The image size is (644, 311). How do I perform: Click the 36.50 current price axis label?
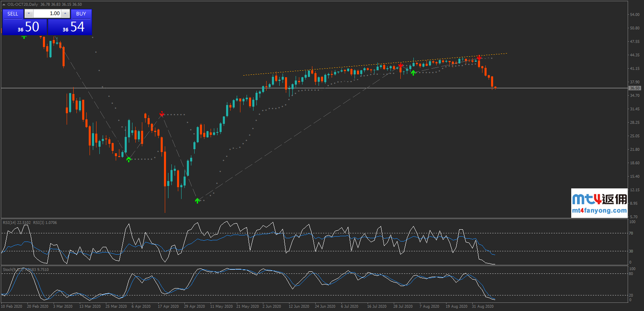[x=635, y=88]
